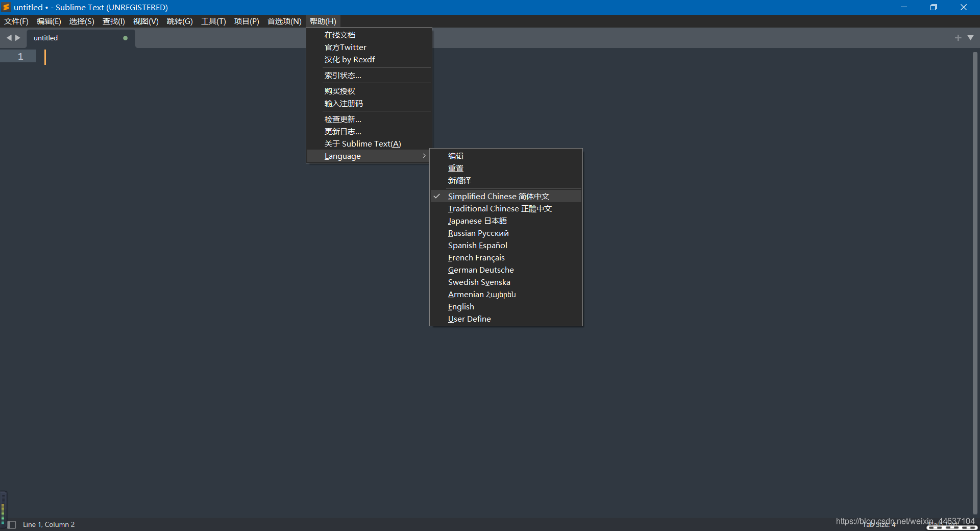Choose 编辑 in Language submenu
The image size is (980, 531).
pyautogui.click(x=506, y=156)
